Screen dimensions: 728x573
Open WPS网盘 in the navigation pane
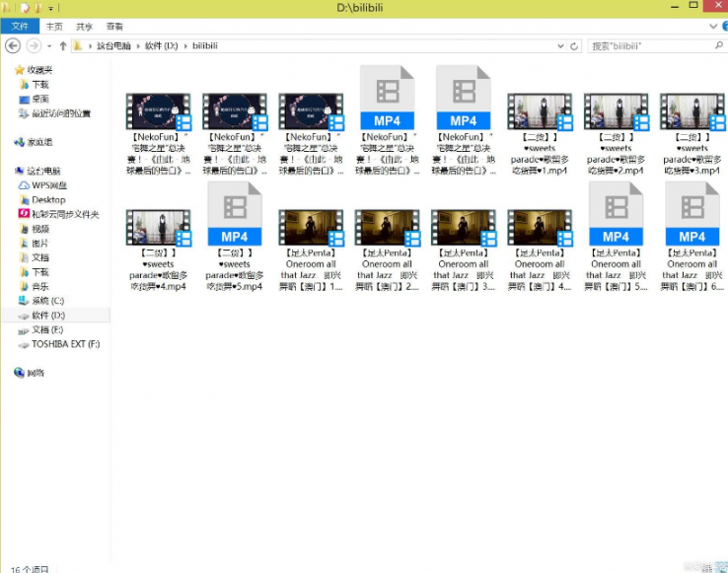pos(48,185)
